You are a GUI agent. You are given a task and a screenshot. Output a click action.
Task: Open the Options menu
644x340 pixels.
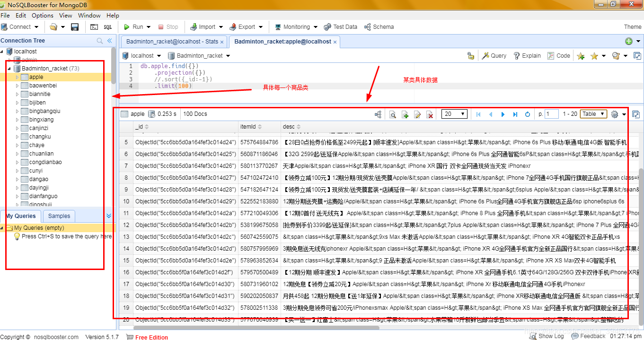[x=43, y=15]
